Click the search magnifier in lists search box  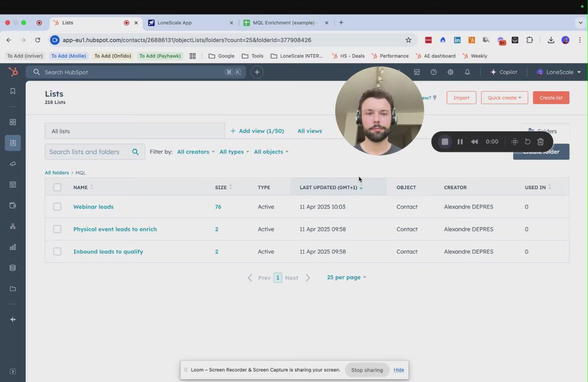135,152
